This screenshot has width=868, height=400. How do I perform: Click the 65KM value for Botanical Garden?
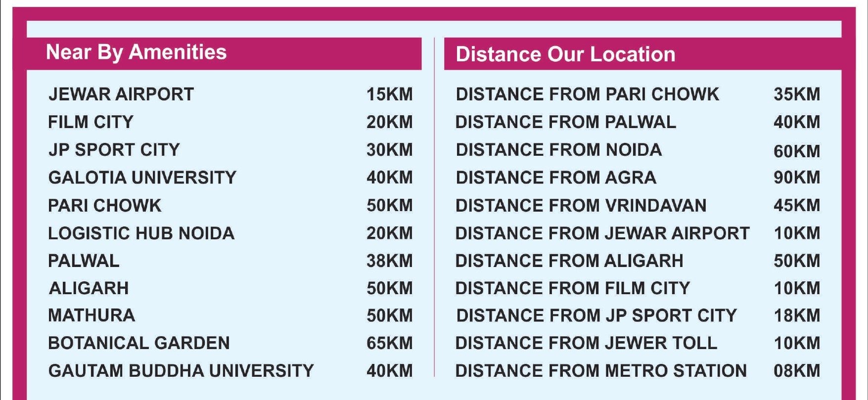[x=390, y=343]
